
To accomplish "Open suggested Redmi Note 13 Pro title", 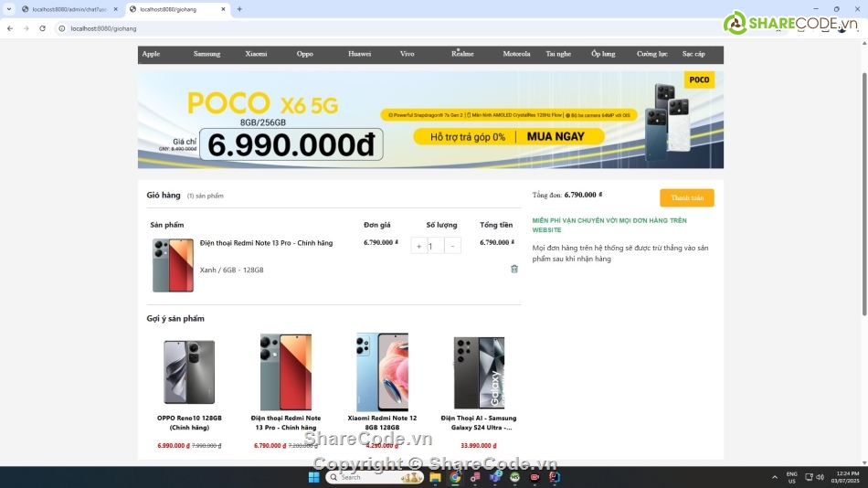I will click(286, 422).
